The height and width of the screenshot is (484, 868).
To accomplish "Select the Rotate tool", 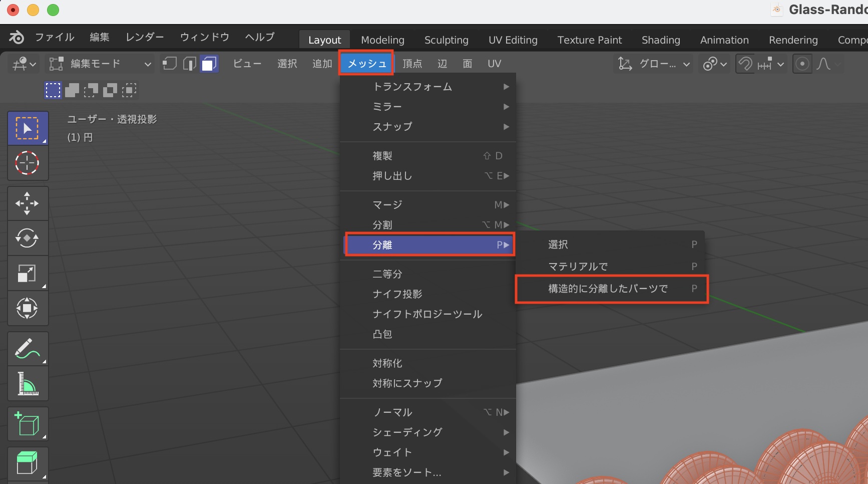I will [27, 238].
